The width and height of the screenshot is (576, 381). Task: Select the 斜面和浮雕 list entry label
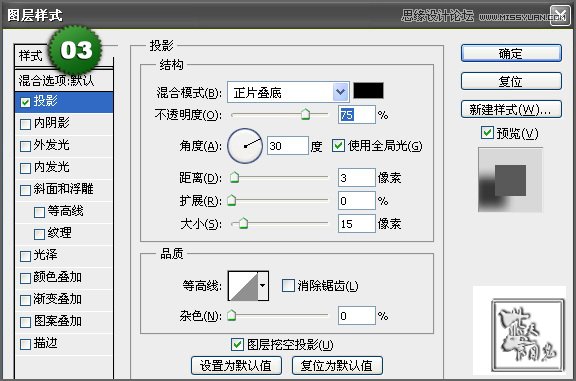(63, 189)
